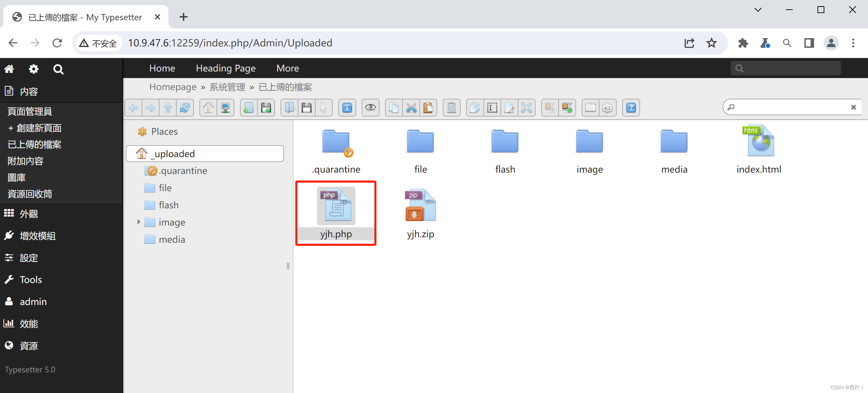Clear the file manager search box
The height and width of the screenshot is (393, 868).
pyautogui.click(x=853, y=107)
